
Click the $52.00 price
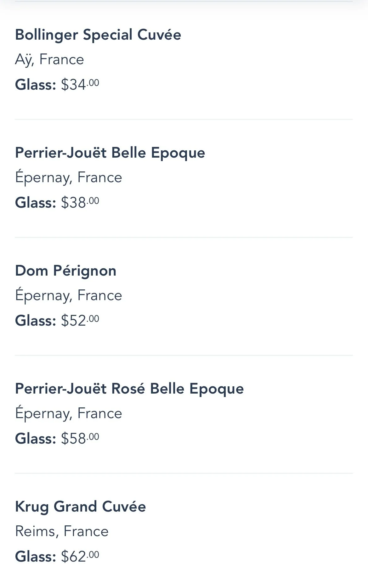tap(80, 320)
